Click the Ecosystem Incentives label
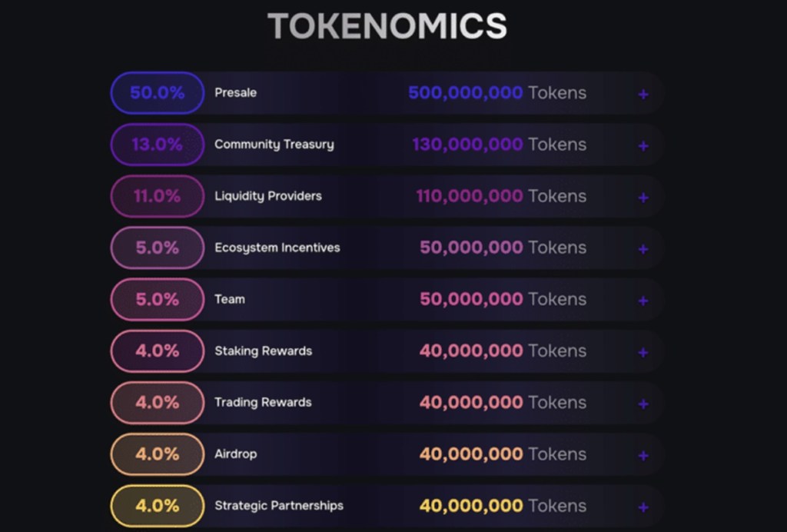This screenshot has height=532, width=787. (277, 248)
